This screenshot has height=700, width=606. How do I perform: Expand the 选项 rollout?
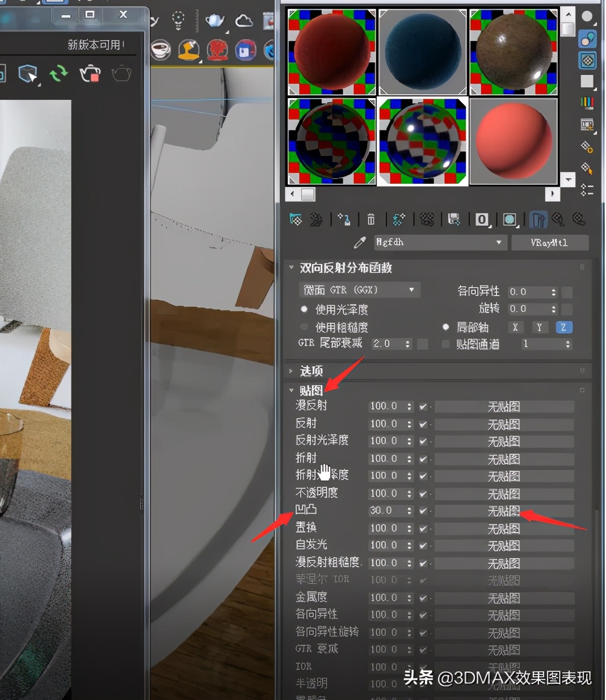coord(312,371)
